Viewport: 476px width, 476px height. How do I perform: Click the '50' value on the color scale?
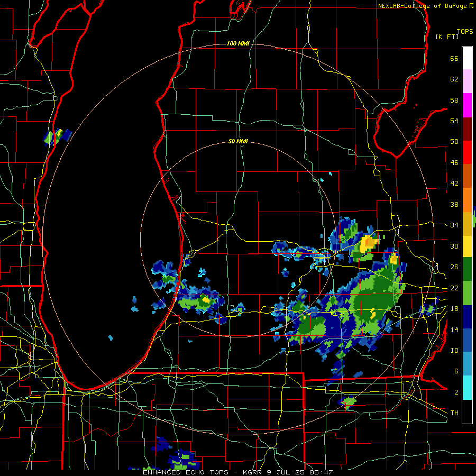click(x=454, y=142)
